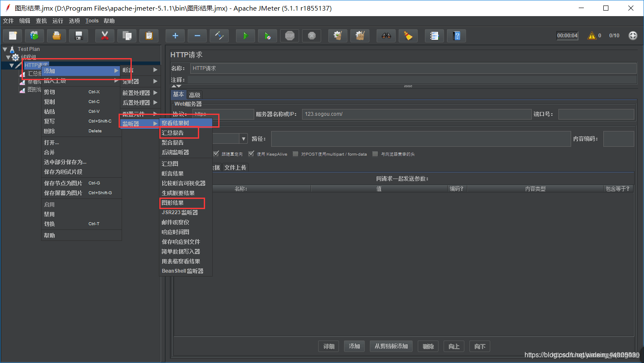Expand the 前置处理器 submenu
The width and height of the screenshot is (644, 363).
(x=140, y=93)
